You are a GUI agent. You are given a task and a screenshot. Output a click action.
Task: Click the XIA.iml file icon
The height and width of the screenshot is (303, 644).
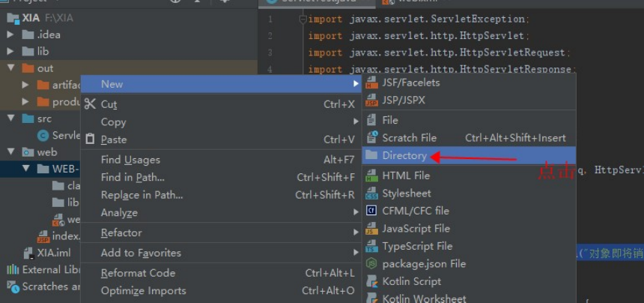[28, 253]
